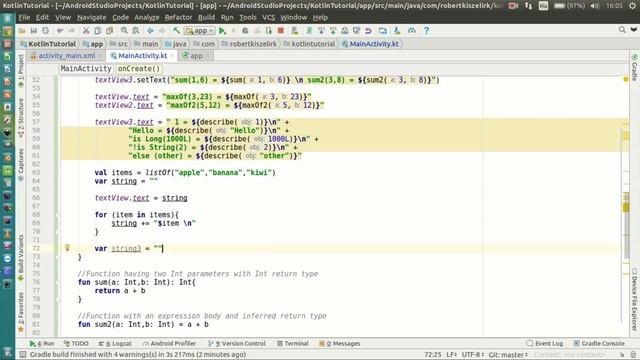Open the Version Control tool window
Screen dimensions: 640x360
(236, 344)
